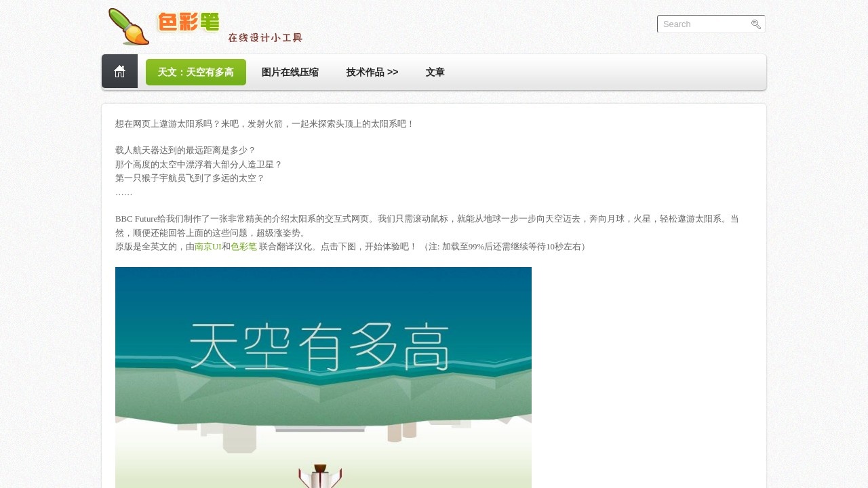Screen dimensions: 868x488
Task: Click the first line about 遨游太阳系
Action: pos(264,124)
